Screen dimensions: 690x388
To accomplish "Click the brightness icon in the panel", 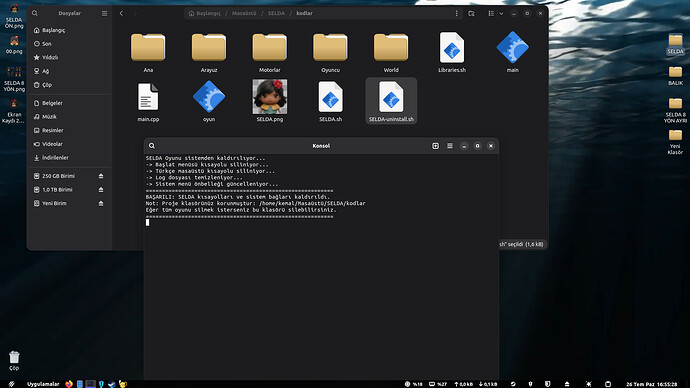I will pyautogui.click(x=589, y=384).
